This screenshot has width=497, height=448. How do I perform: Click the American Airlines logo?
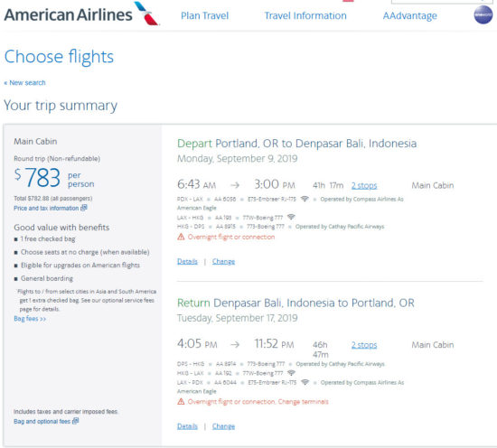[x=81, y=14]
